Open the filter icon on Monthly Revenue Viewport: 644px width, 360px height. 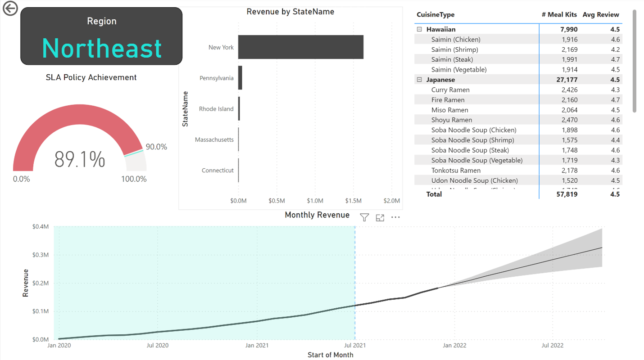pos(364,218)
